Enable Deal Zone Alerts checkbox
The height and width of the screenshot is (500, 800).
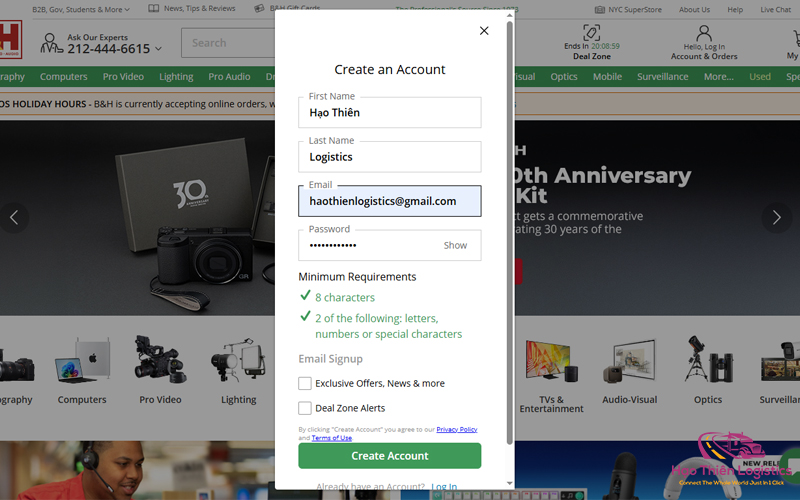point(305,408)
